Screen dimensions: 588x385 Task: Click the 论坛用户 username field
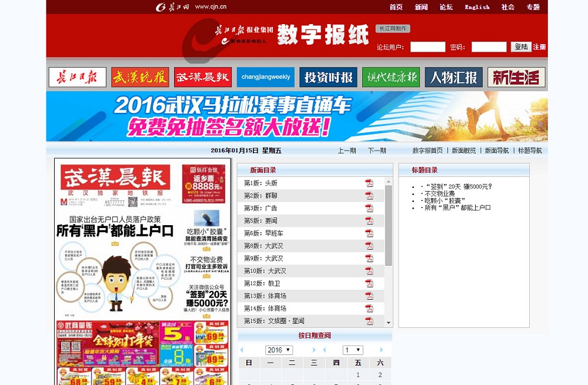click(428, 47)
